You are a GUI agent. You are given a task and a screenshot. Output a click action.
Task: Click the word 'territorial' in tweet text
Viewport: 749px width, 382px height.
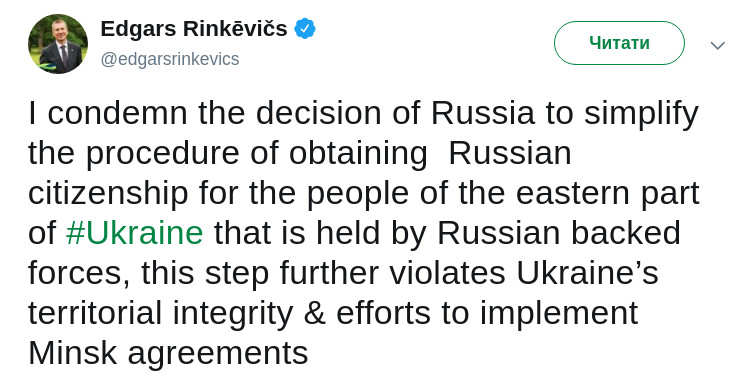(95, 313)
